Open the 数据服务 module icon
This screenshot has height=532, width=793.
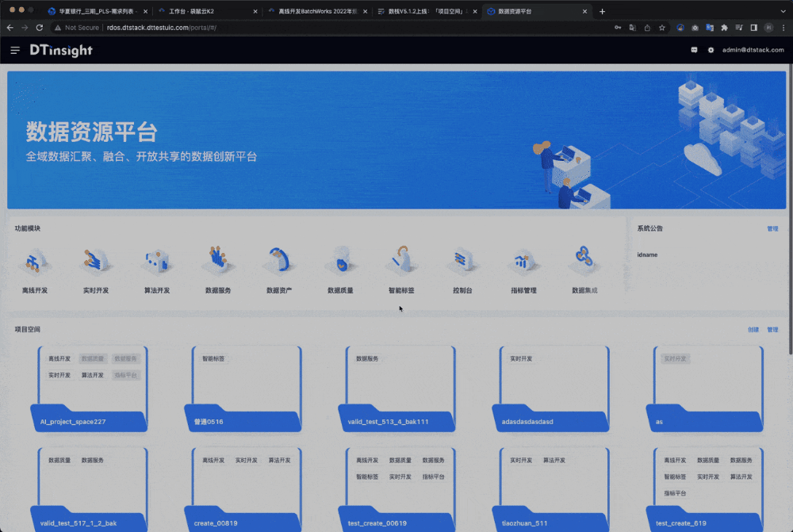[218, 262]
